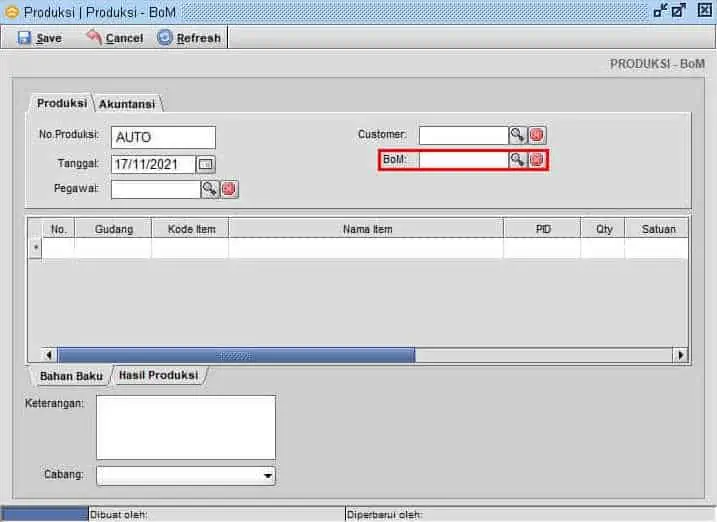Viewport: 717px width, 522px height.
Task: Select the Produksi tab
Action: pyautogui.click(x=62, y=104)
